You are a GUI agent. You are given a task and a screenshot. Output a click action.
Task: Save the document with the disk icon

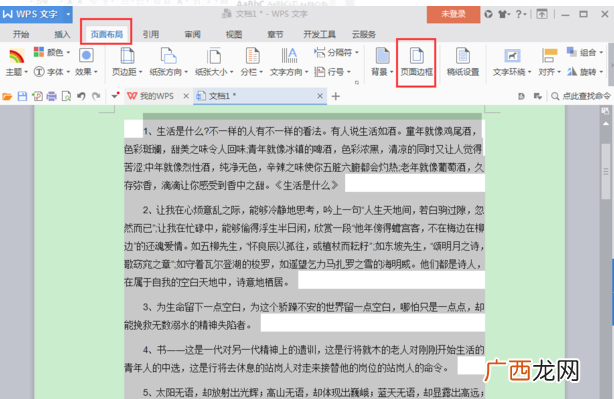coord(22,96)
